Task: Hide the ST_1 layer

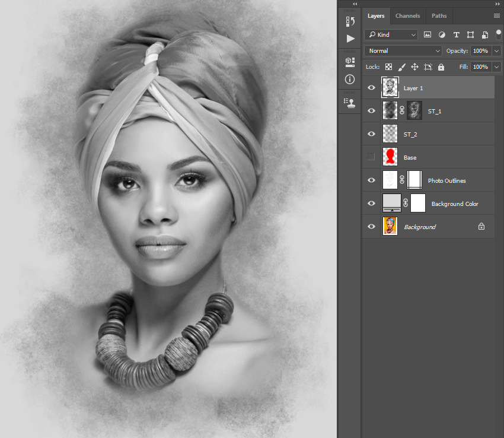Action: coord(371,111)
